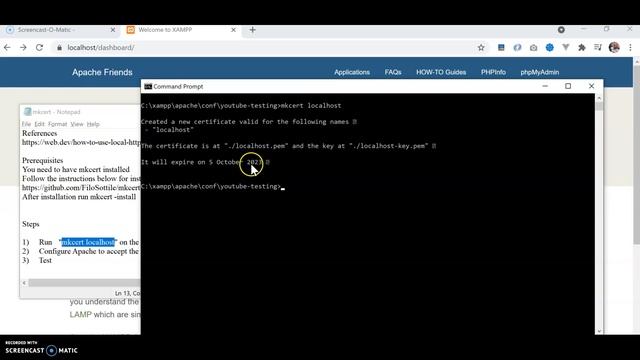640x360 pixels.
Task: Click "After installation run mkcert -install" line
Action: coord(79,197)
